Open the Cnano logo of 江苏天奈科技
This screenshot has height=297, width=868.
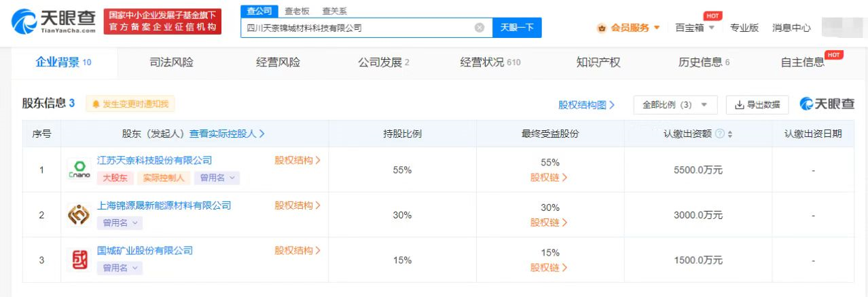coord(79,170)
